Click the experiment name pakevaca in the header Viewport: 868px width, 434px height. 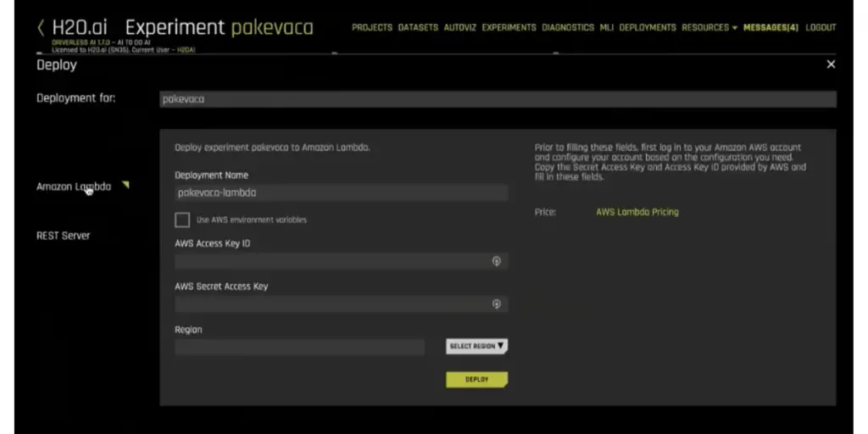272,28
